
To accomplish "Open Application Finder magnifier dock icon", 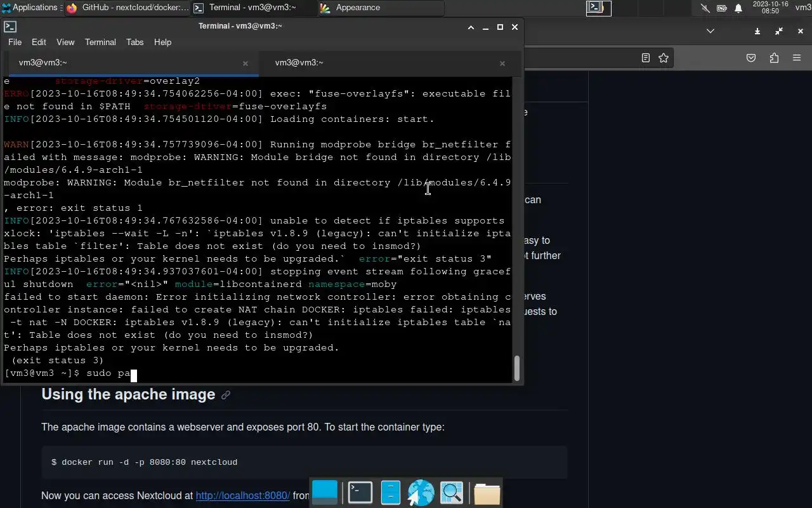I will tap(452, 493).
